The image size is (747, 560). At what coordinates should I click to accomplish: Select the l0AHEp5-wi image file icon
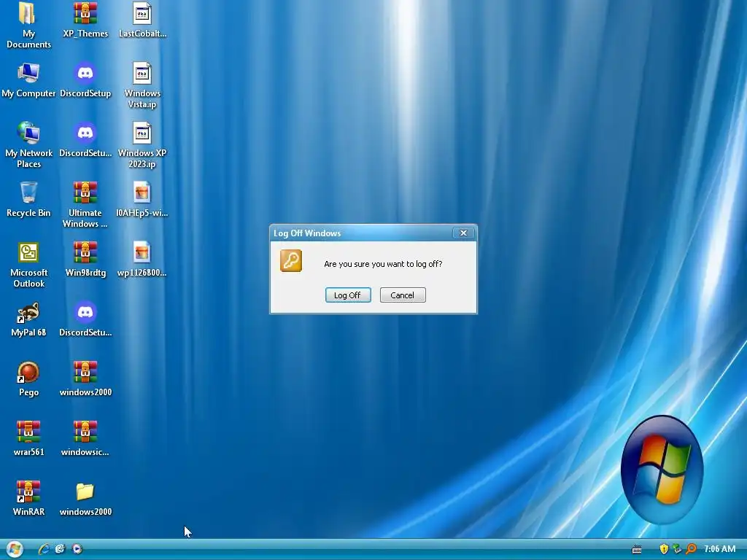(x=142, y=200)
